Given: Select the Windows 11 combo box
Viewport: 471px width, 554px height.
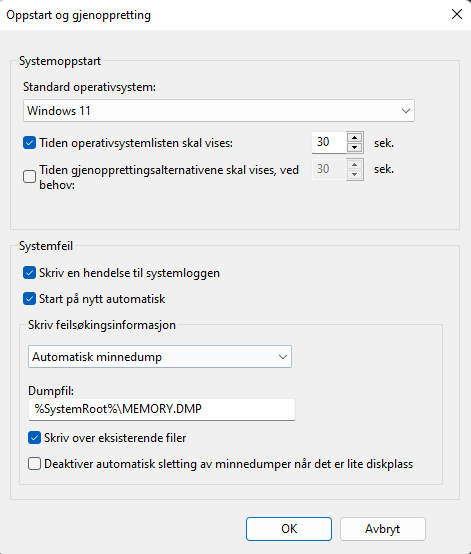Looking at the screenshot, I should coord(219,111).
